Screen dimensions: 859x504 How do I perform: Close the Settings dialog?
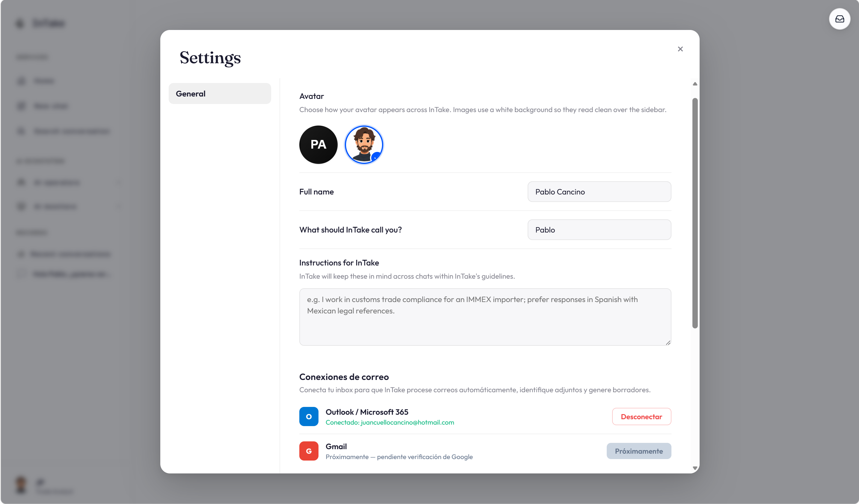point(680,49)
